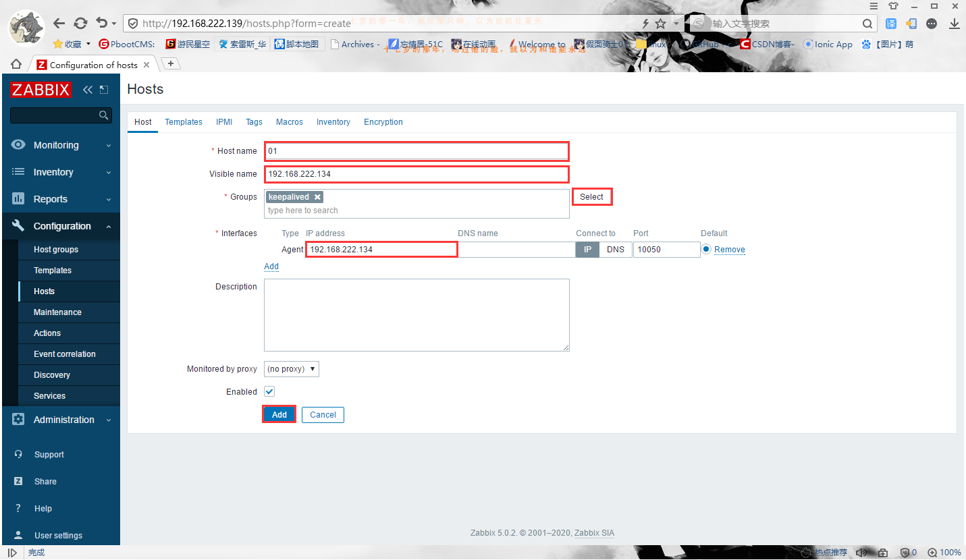This screenshot has height=560, width=966.
Task: Click the User settings person icon
Action: click(x=18, y=536)
